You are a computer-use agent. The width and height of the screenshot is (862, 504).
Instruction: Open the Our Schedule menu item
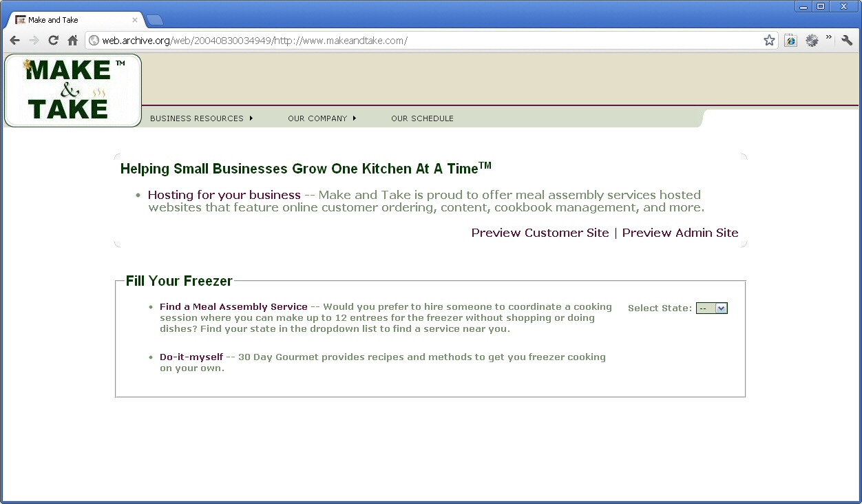pyautogui.click(x=422, y=118)
